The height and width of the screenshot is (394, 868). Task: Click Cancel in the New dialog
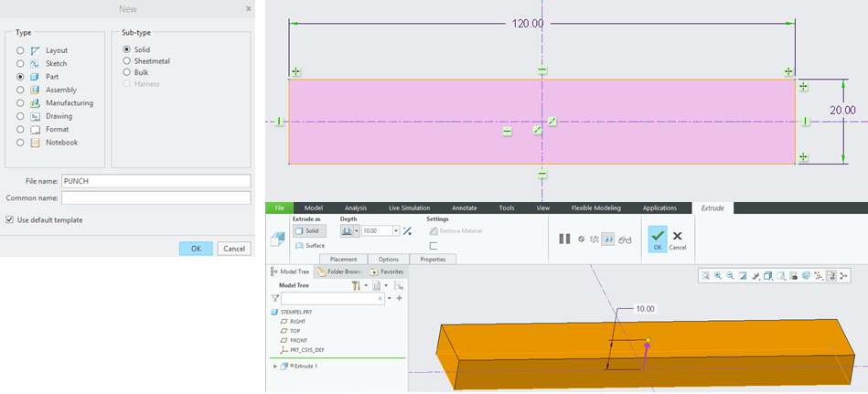click(233, 249)
